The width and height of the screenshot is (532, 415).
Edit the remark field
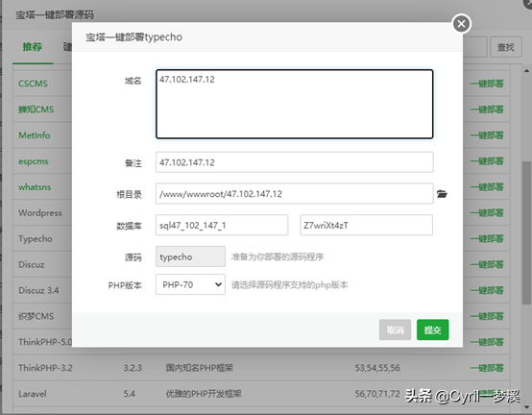pyautogui.click(x=295, y=162)
